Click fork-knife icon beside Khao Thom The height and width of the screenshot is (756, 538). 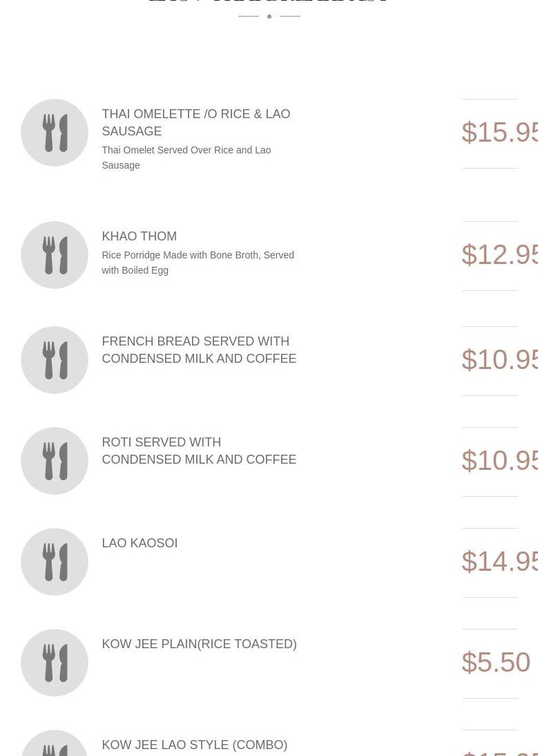point(55,255)
